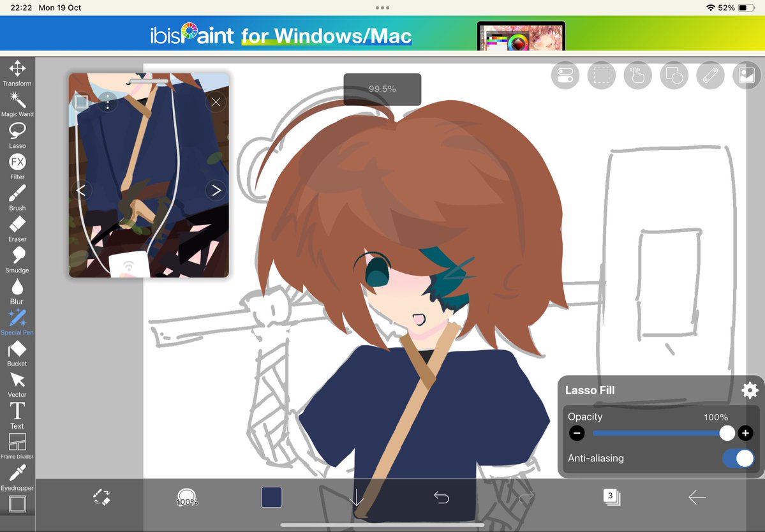Viewport: 765px width, 532px height.
Task: Toggle the view menu switch button
Action: tap(565, 75)
